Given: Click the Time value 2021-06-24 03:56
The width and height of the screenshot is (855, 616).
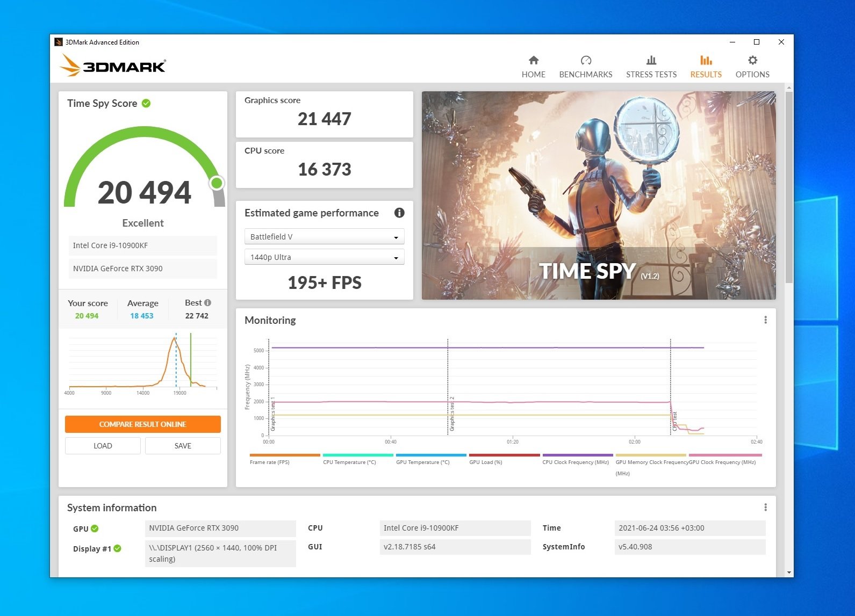Looking at the screenshot, I should point(689,528).
